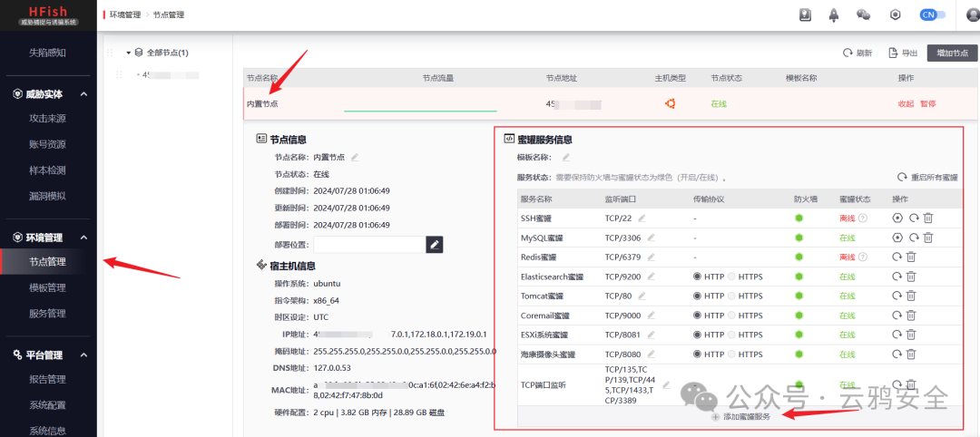
Task: Select HTTPS for Coremail蜜罐
Action: [732, 316]
